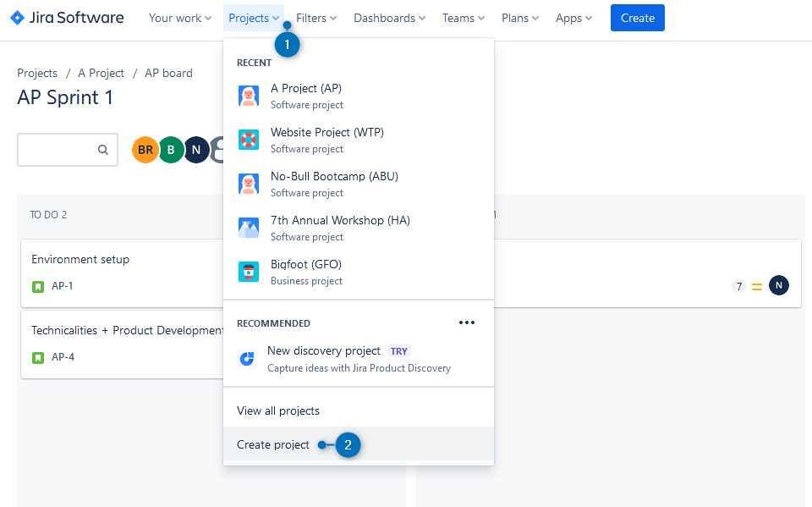Expand Your work dropdown

(180, 18)
